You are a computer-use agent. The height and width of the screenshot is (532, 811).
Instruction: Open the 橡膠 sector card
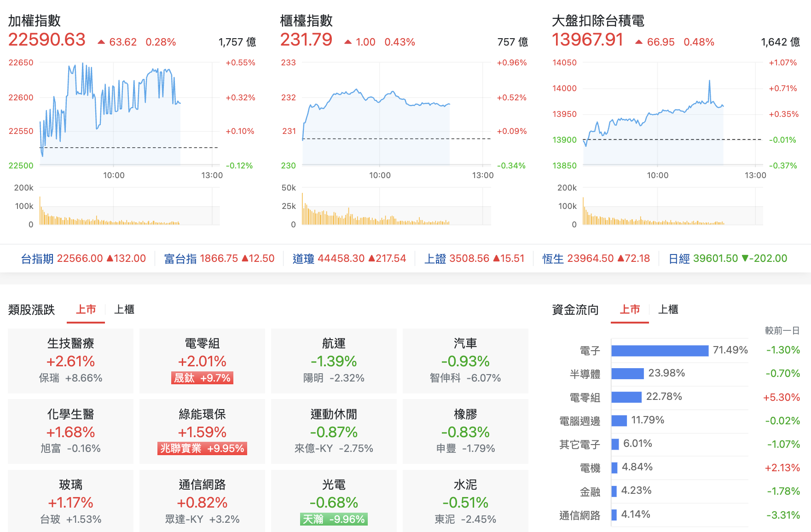(465, 432)
